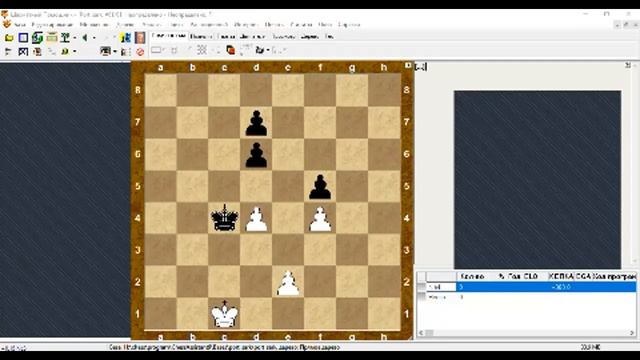Click the dark hand-piece icon in notation toolbar
The height and width of the screenshot is (360, 640).
[x=260, y=50]
